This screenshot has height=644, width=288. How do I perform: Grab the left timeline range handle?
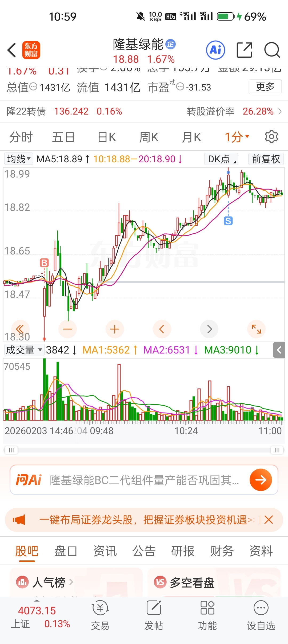[x=11, y=450]
